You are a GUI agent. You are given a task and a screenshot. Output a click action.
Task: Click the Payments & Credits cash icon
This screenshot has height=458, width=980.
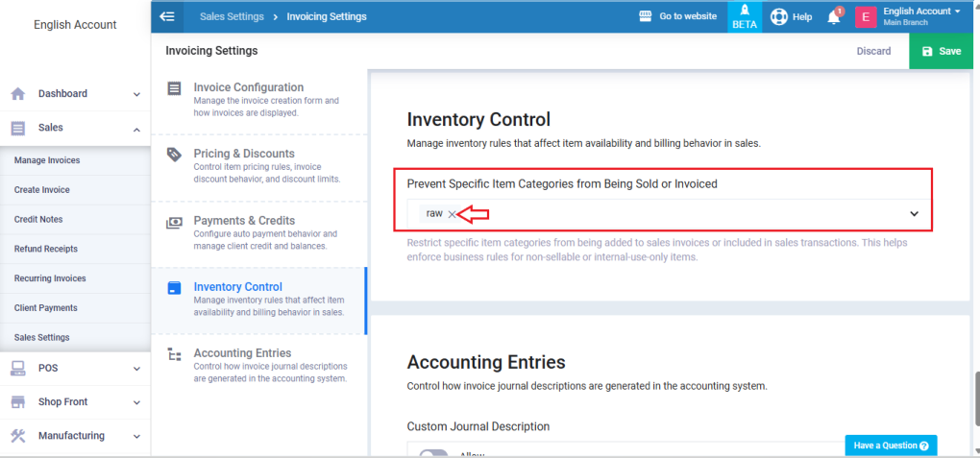[x=174, y=223]
